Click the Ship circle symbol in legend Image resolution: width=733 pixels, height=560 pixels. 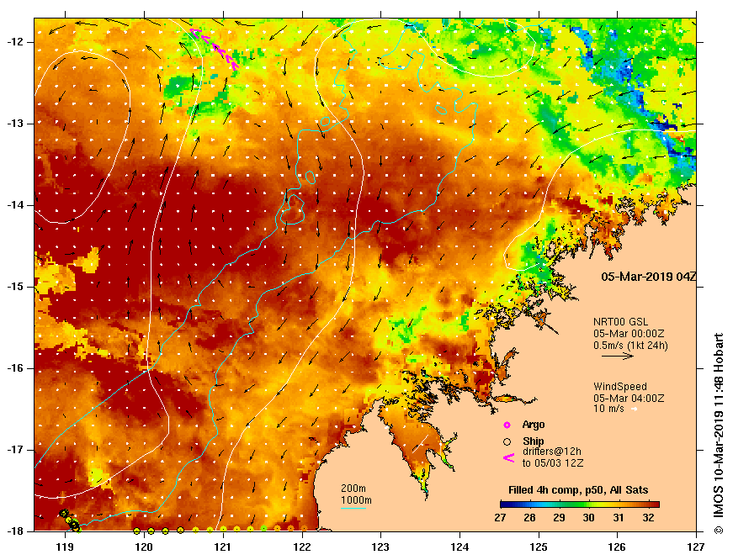507,441
